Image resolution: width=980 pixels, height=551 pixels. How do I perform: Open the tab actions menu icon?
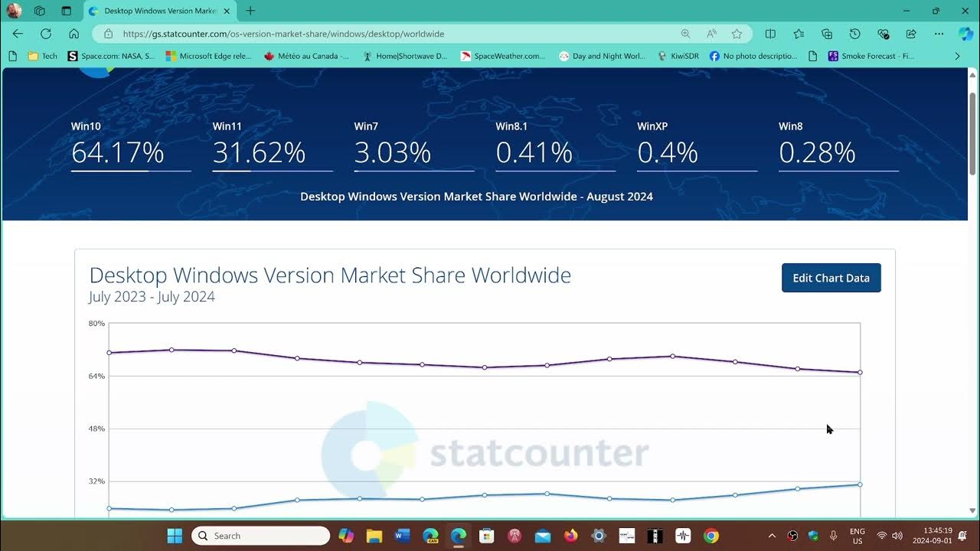(x=66, y=11)
